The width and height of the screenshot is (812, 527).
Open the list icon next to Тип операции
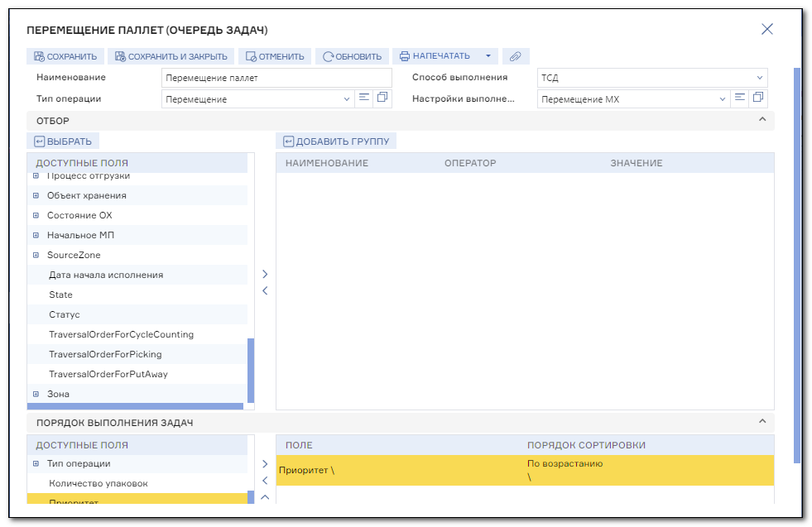364,98
